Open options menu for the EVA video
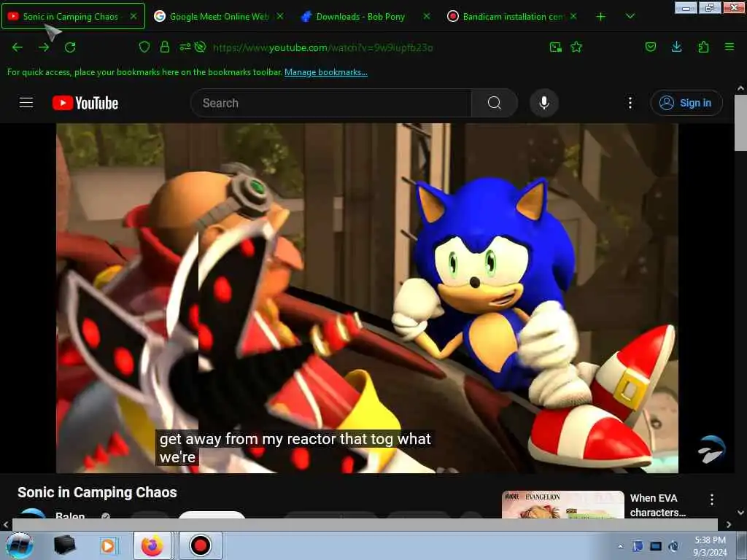This screenshot has width=747, height=560. (x=712, y=499)
